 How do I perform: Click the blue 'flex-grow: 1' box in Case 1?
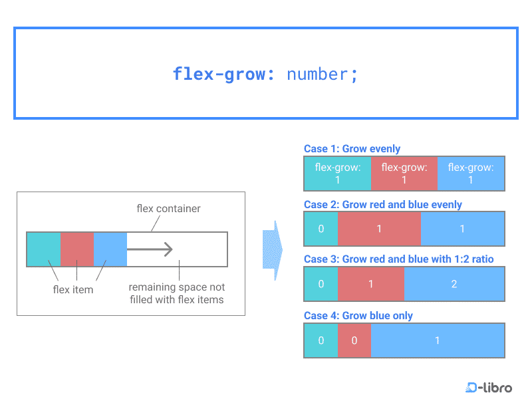click(x=471, y=174)
